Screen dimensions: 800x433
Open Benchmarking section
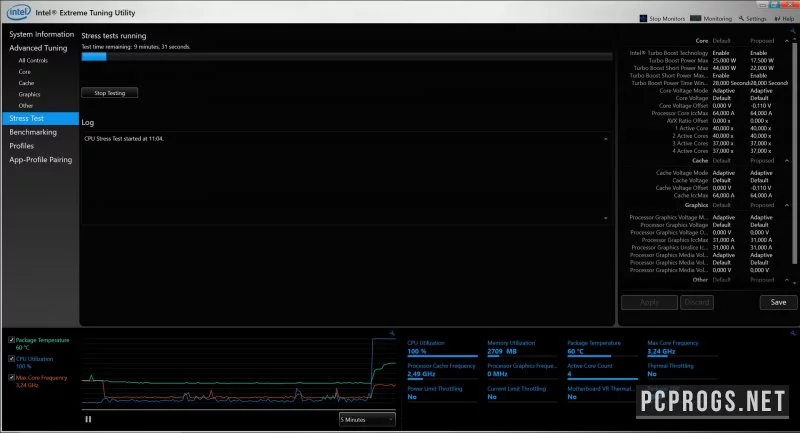[33, 132]
